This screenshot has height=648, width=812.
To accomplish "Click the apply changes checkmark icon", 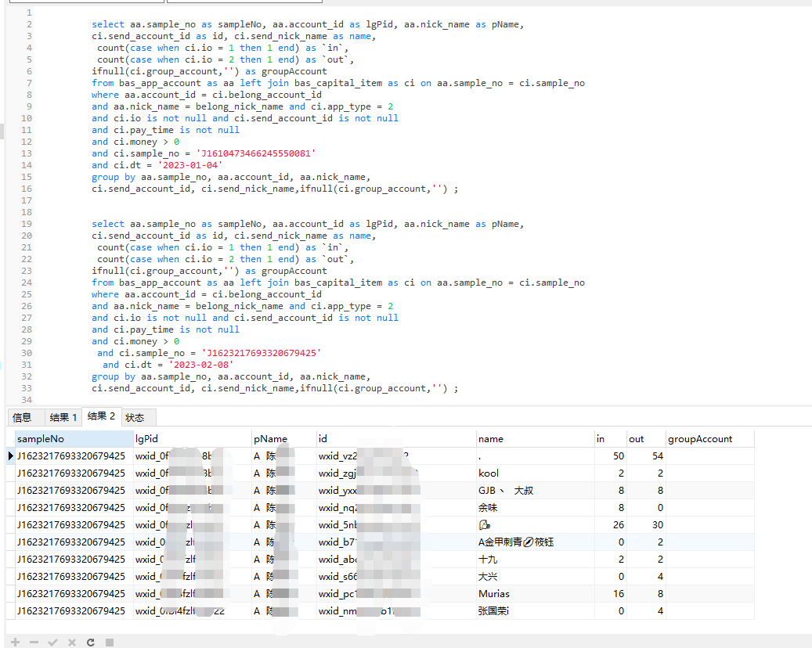I will click(52, 642).
